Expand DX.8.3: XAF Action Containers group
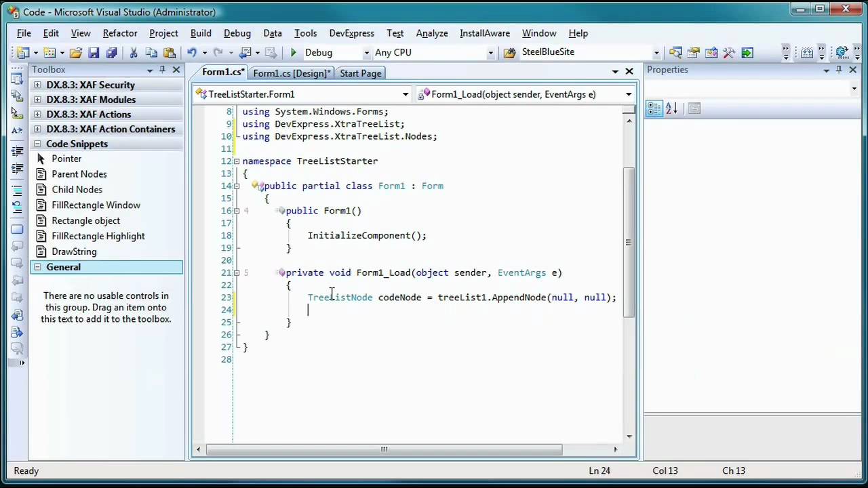The height and width of the screenshot is (488, 868). [37, 129]
